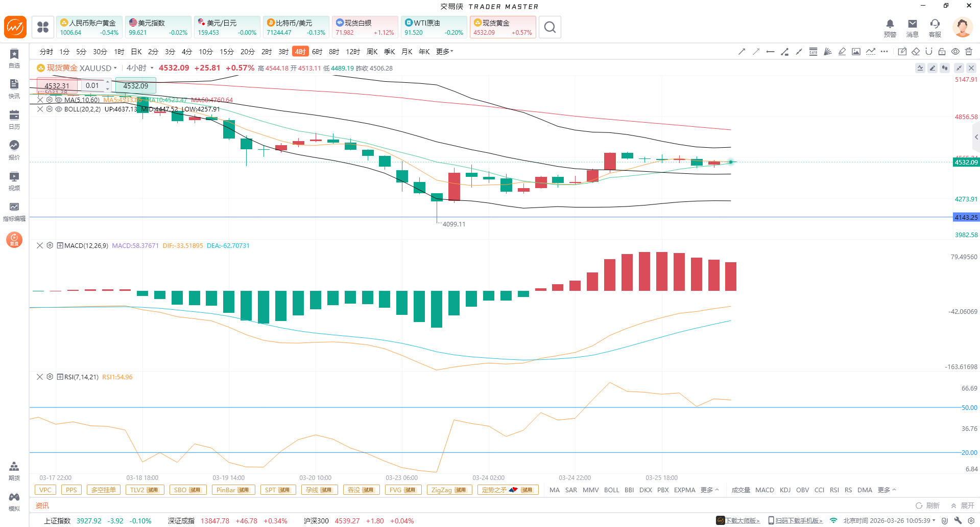This screenshot has height=527, width=980.
Task: Open the four-dot apps grid button
Action: coord(43,27)
